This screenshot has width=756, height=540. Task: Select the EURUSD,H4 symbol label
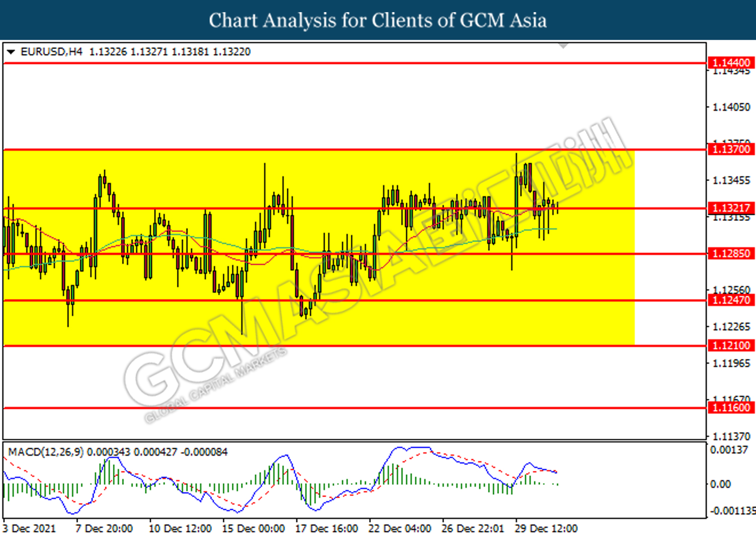pyautogui.click(x=51, y=52)
